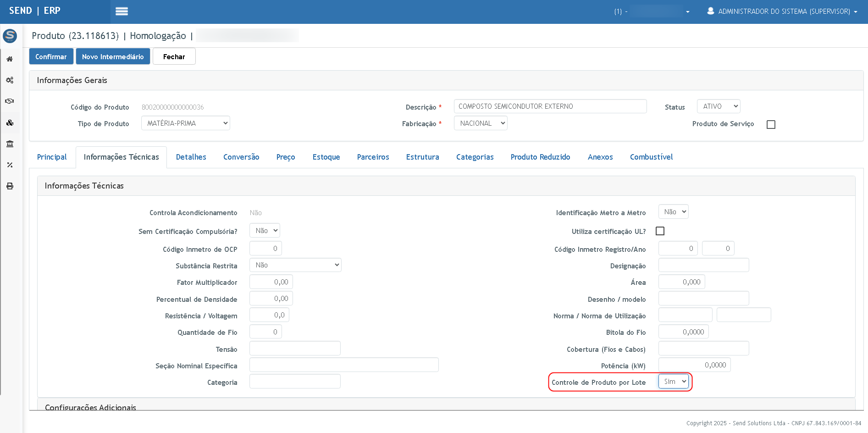
Task: Click the home icon in the sidebar
Action: 10,59
